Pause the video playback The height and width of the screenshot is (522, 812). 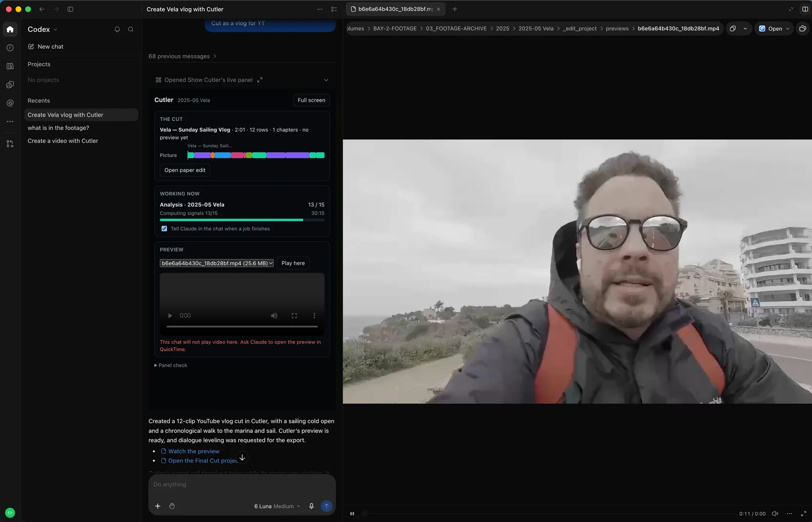coord(352,513)
